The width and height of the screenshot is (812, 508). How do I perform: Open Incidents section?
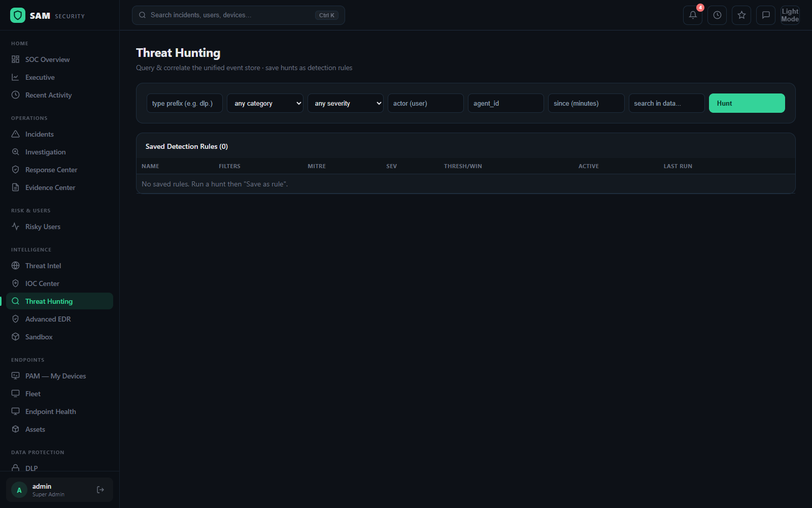tap(59, 134)
